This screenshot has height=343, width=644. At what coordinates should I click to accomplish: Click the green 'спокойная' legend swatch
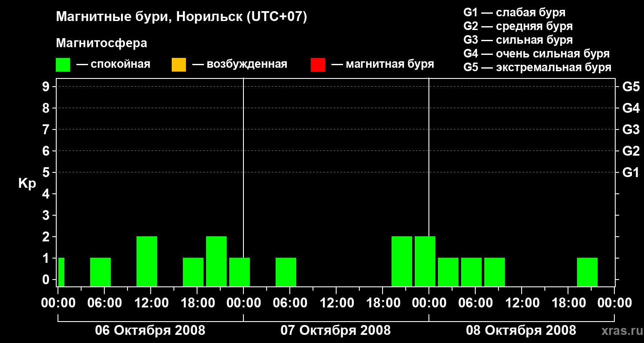(x=63, y=65)
